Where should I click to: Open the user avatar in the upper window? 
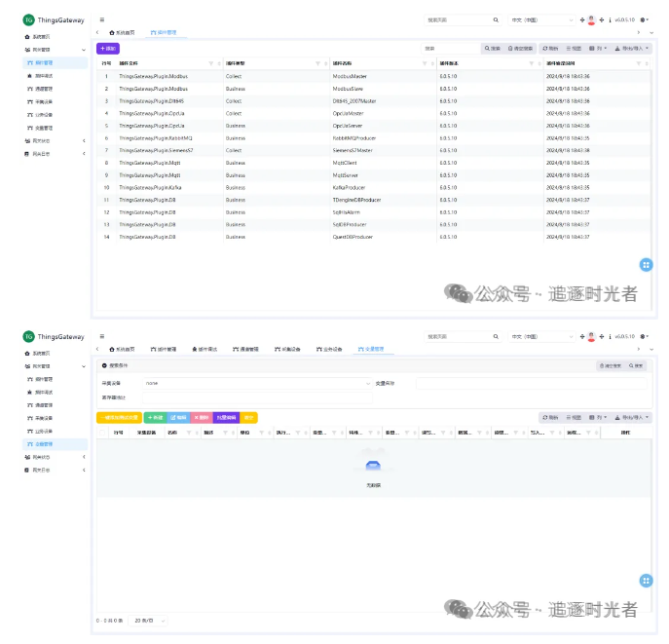point(591,20)
